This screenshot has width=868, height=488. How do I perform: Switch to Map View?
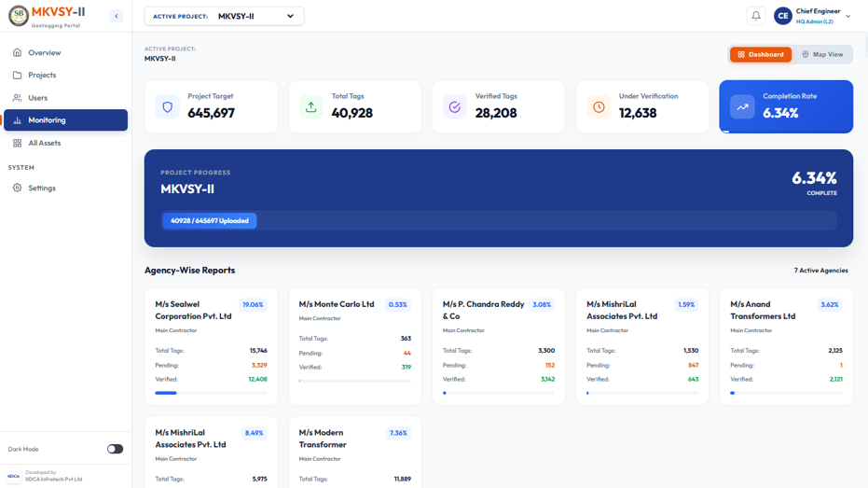[822, 54]
